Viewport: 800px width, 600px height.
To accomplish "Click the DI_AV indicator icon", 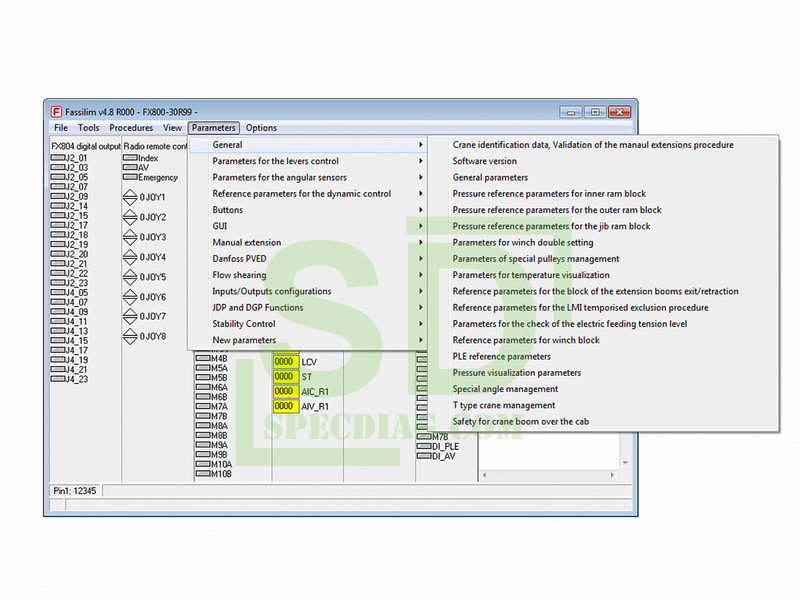I will 423,456.
